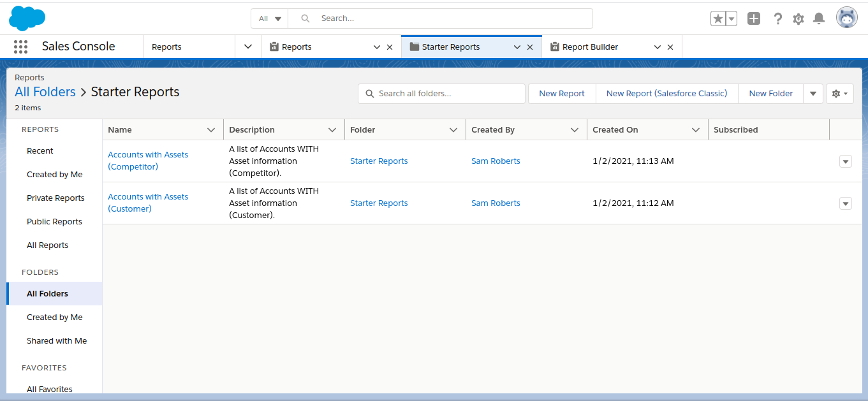Screen dimensions: 868x401
Task: Open the search scope 'All' dropdown
Action: (270, 18)
